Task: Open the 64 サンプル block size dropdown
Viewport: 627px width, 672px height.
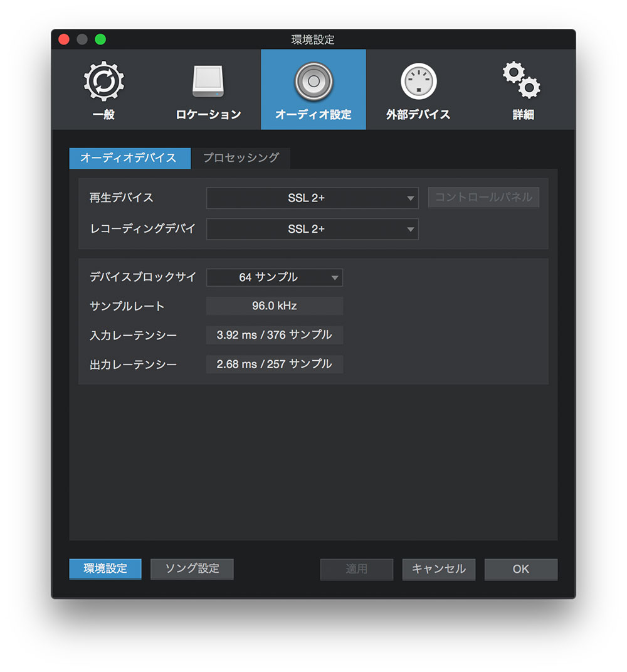Action: click(x=275, y=277)
